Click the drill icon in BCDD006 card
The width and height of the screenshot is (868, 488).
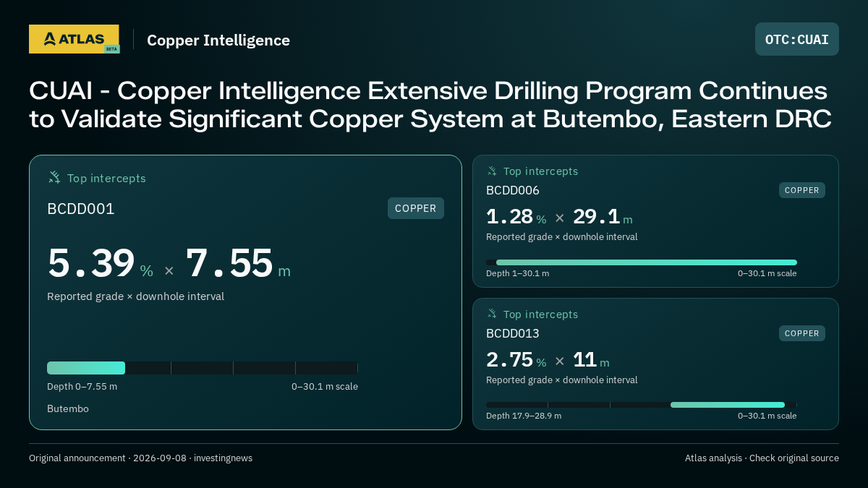click(x=492, y=171)
